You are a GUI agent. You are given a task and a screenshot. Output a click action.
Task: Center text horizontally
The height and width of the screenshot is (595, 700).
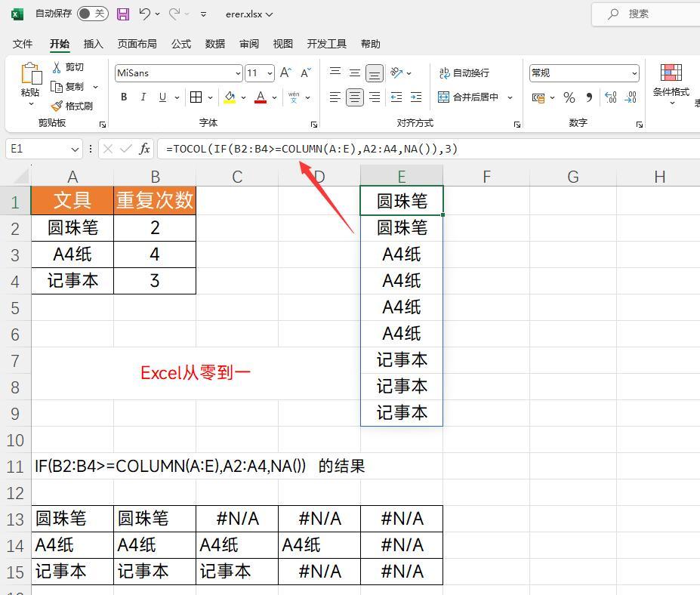(x=354, y=97)
